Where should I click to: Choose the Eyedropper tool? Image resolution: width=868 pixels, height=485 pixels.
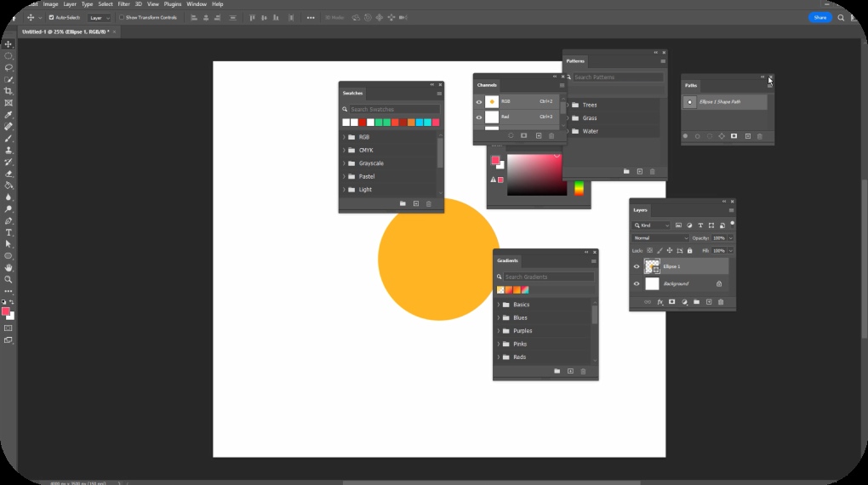9,115
